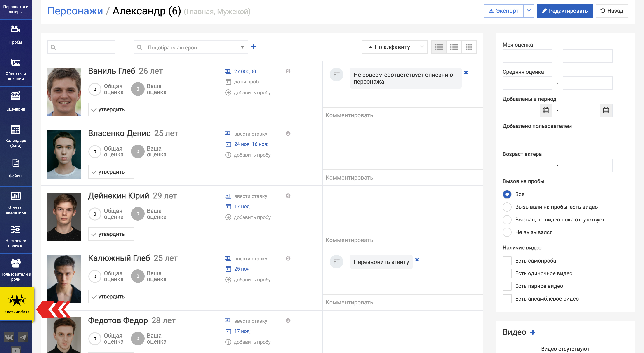Open Персонажи и актеры sidebar item
Image resolution: width=644 pixels, height=353 pixels.
(x=16, y=9)
